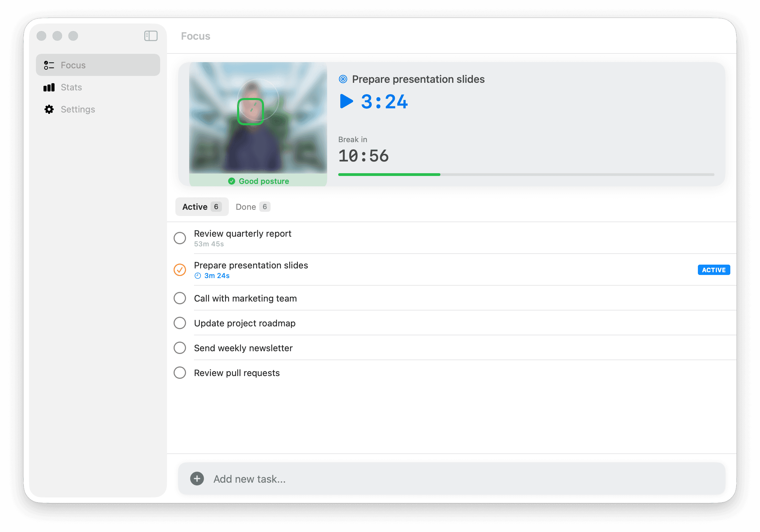
Task: Check off Review pull requests
Action: coord(179,373)
